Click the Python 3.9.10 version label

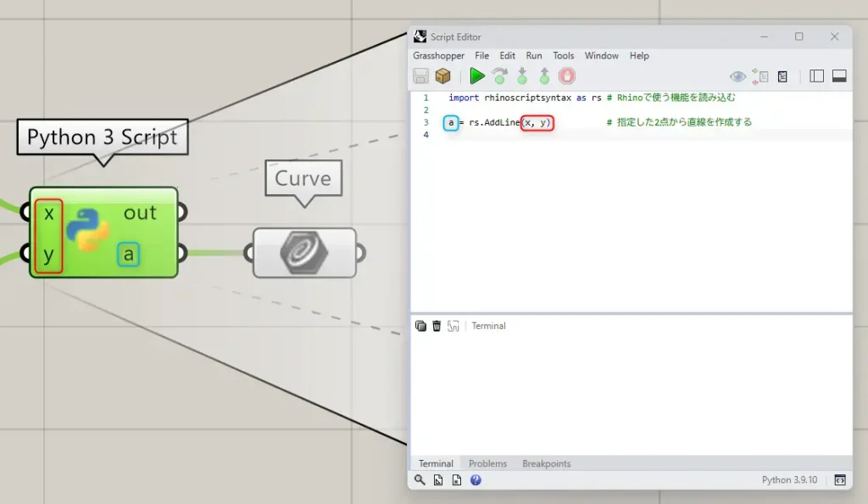pyautogui.click(x=789, y=480)
